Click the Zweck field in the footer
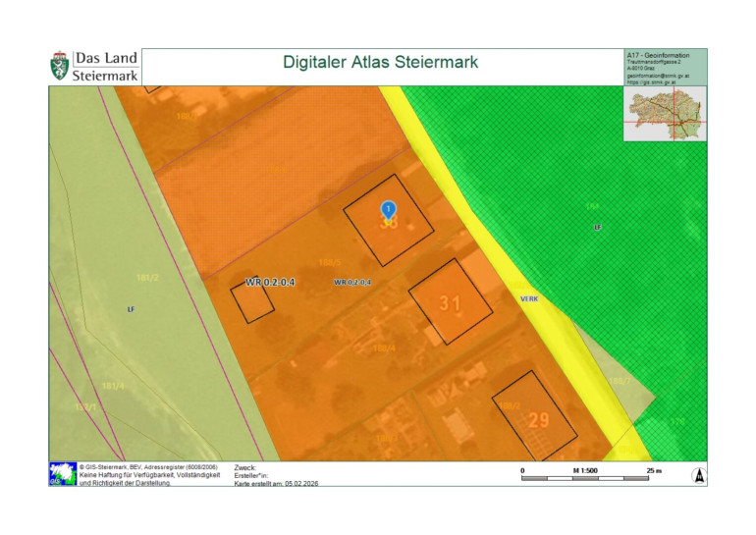 pos(246,468)
